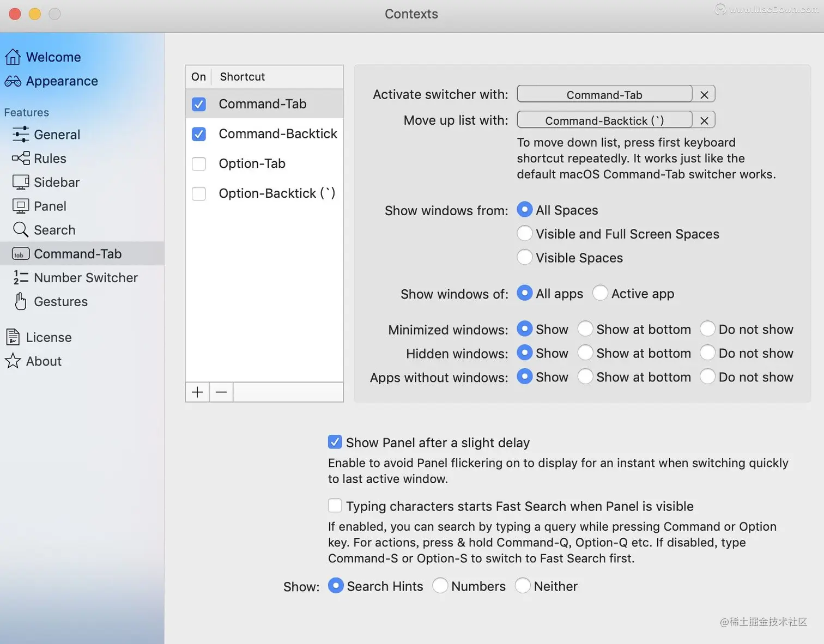Click the Gestures hand icon
Image resolution: width=824 pixels, height=644 pixels.
21,301
